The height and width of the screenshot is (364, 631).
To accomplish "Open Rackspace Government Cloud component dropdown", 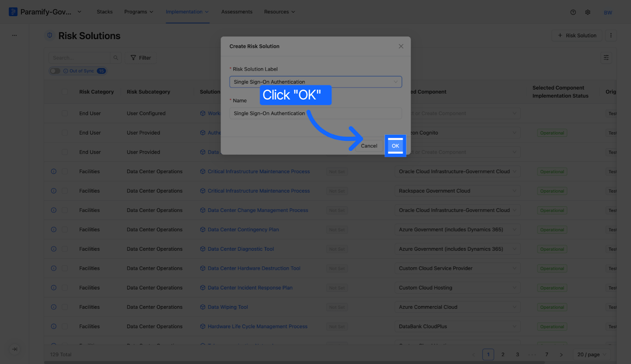I will click(457, 191).
